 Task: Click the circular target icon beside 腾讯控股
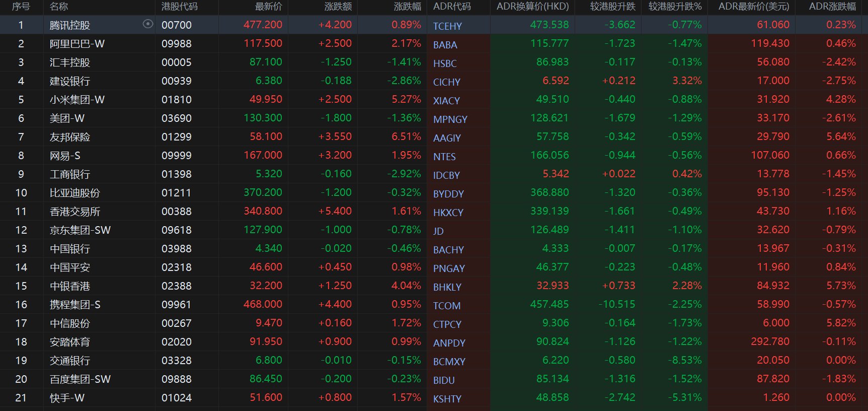point(148,24)
